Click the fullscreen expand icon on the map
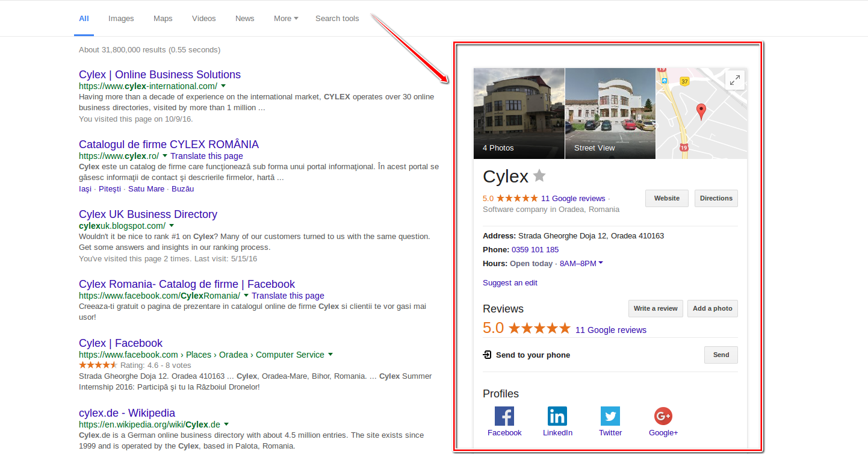Viewport: 868px width, 454px height. [x=735, y=79]
